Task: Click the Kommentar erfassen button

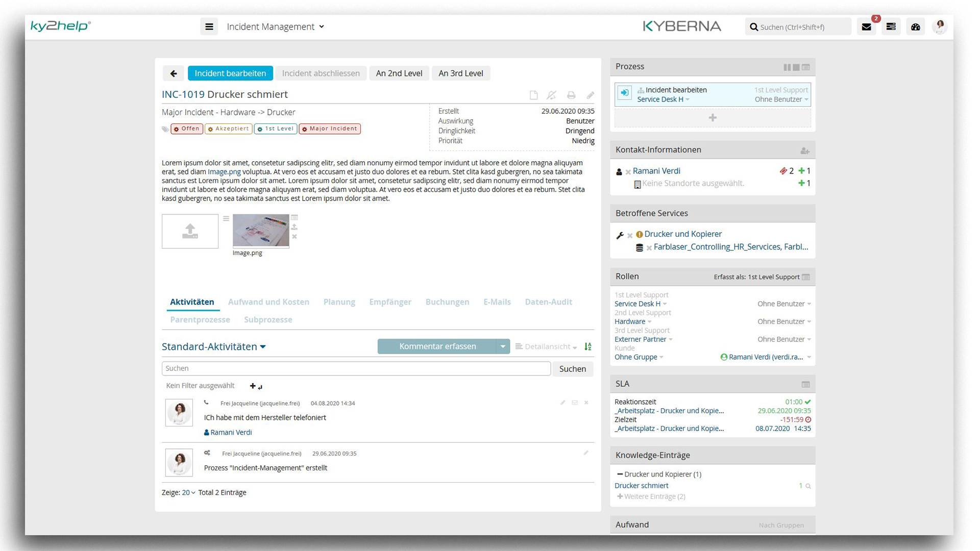Action: pyautogui.click(x=437, y=346)
